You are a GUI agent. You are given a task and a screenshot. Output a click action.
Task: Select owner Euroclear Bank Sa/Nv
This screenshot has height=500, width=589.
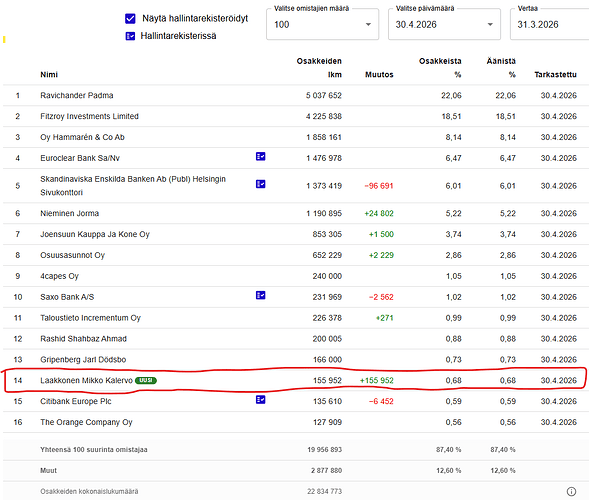(80, 158)
